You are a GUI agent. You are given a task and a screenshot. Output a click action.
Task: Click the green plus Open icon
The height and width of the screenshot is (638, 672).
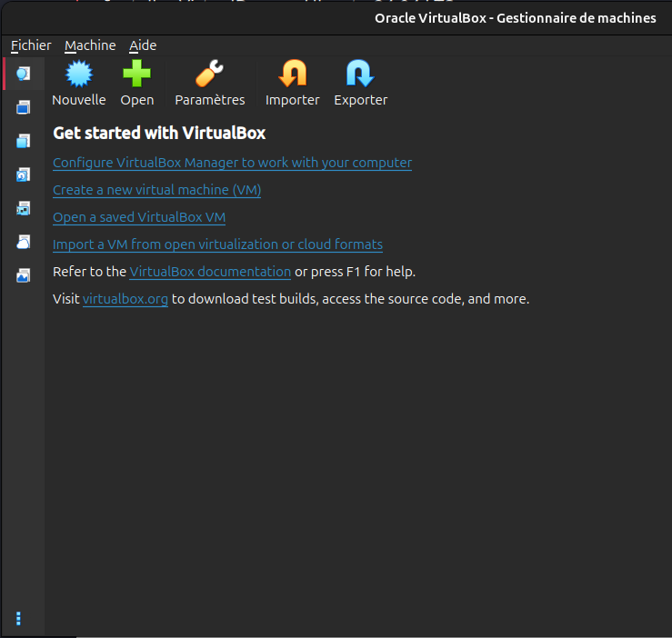[x=137, y=74]
